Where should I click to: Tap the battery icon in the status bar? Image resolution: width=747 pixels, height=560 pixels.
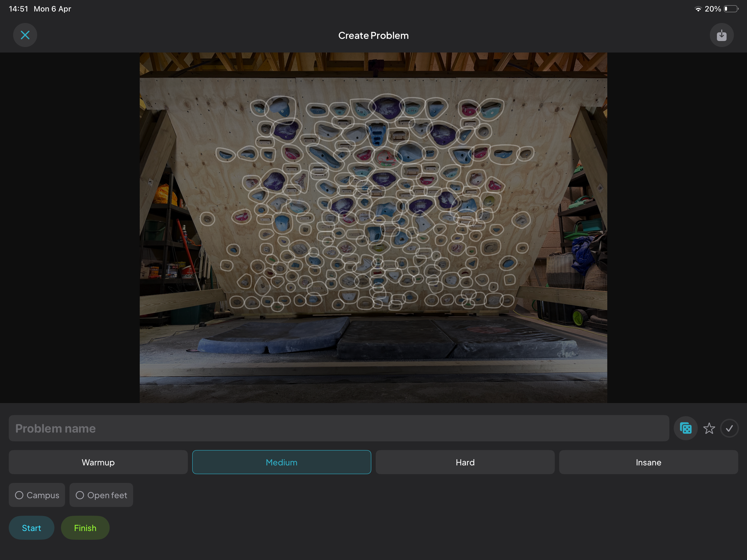coord(731,9)
